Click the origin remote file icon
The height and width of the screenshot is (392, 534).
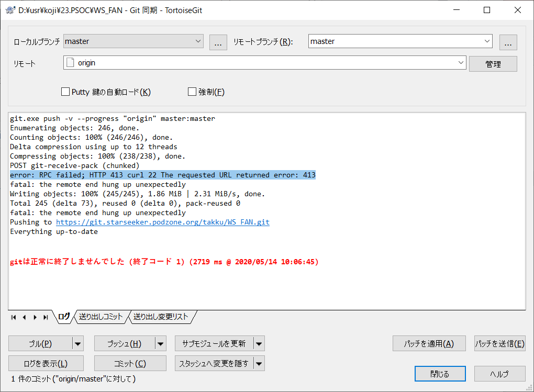[70, 63]
